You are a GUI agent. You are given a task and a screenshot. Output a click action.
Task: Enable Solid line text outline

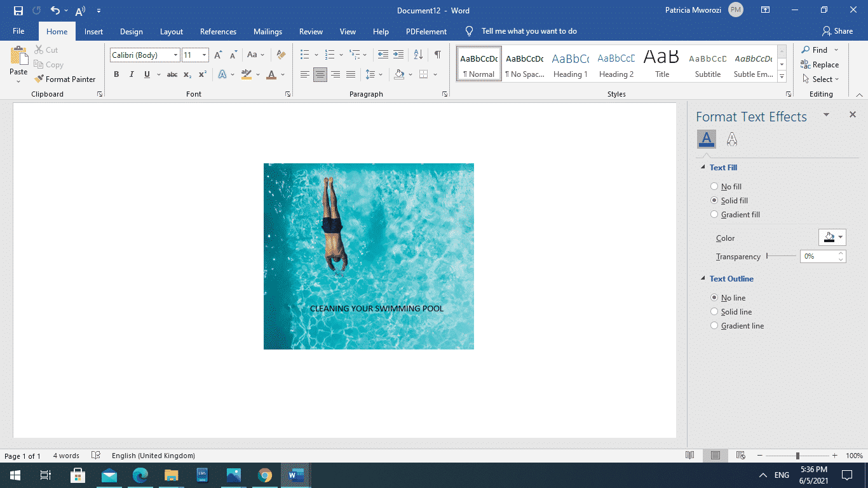pyautogui.click(x=714, y=311)
